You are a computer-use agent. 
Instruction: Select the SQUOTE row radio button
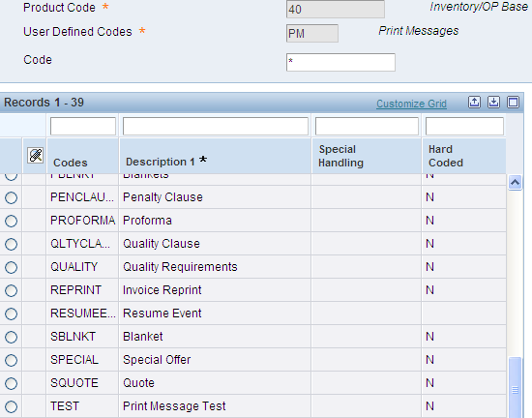[x=12, y=383]
